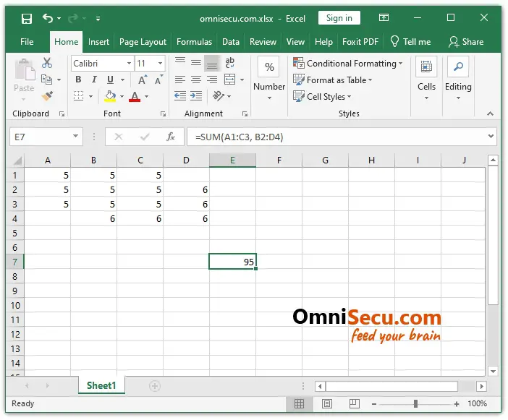Open the Review tab

263,42
